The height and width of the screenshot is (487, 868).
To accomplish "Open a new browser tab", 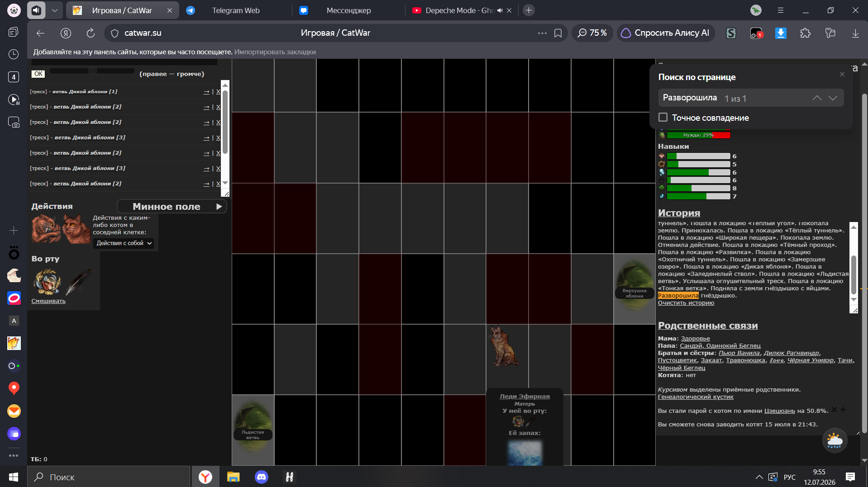I will [529, 10].
